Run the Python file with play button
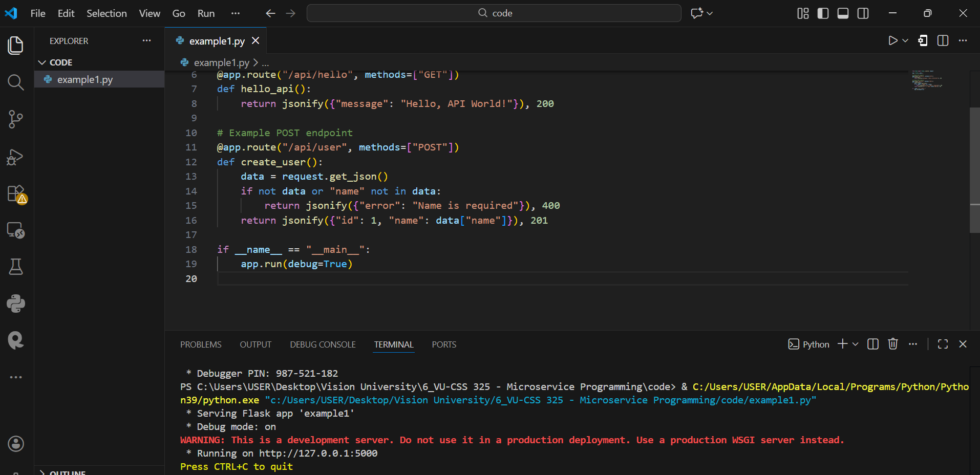 pyautogui.click(x=892, y=41)
